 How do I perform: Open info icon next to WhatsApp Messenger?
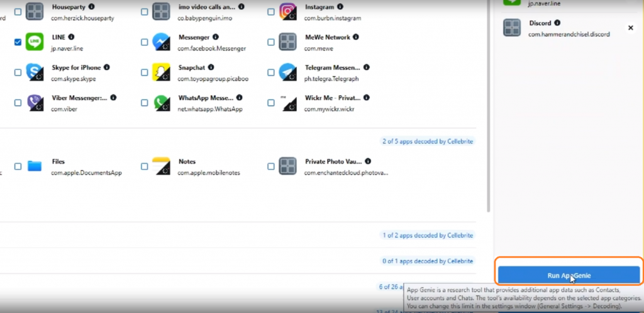240,98
